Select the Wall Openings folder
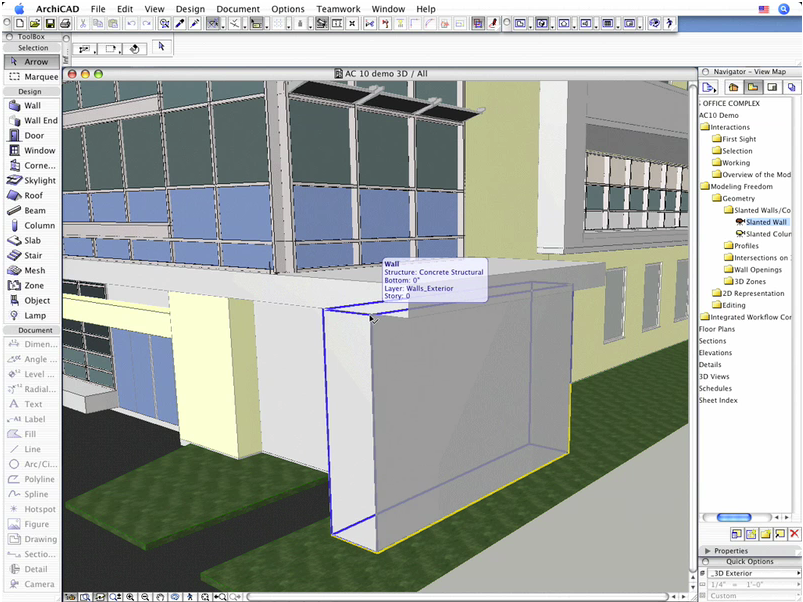 pyautogui.click(x=757, y=269)
